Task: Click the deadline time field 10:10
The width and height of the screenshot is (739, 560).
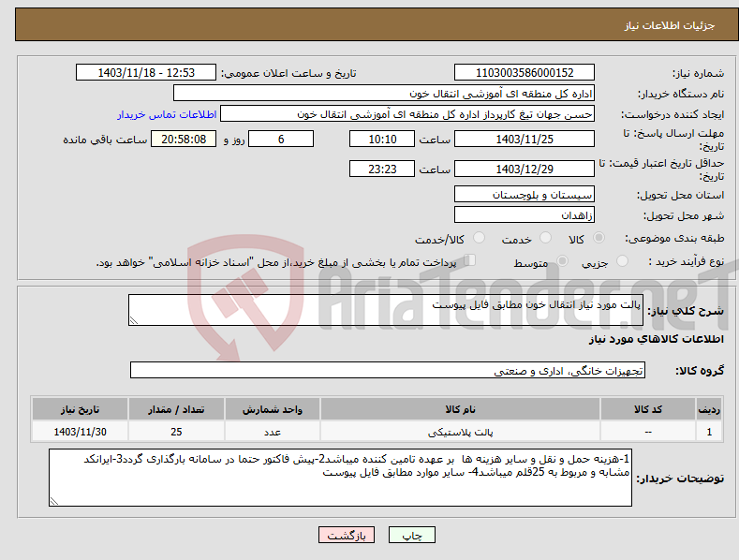Action: 382,139
